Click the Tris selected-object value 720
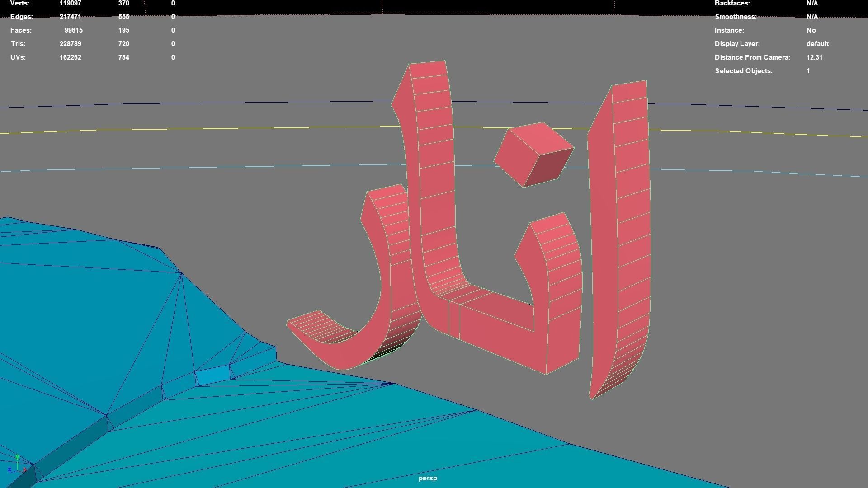 tap(123, 44)
